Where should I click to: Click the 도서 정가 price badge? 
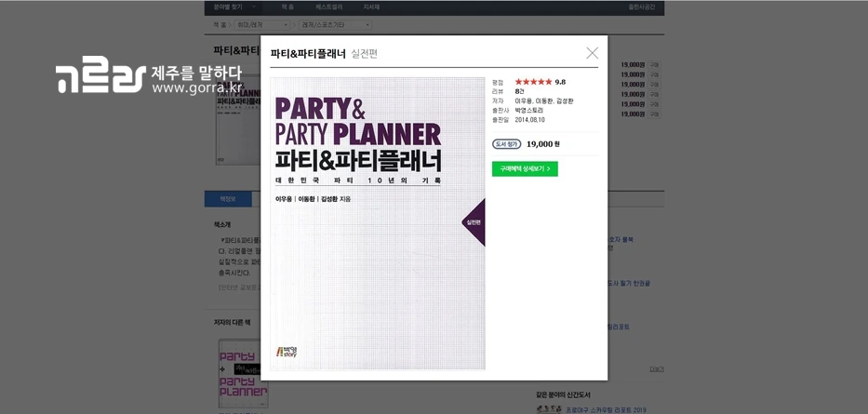point(506,144)
